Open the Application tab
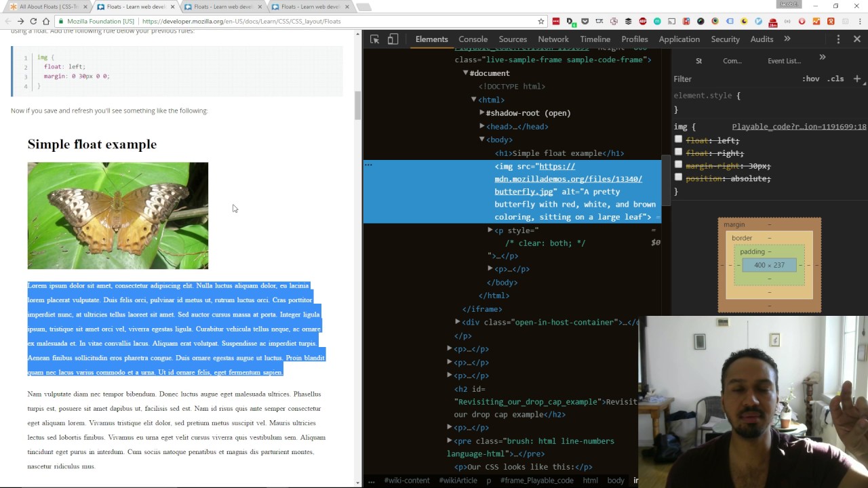Image resolution: width=868 pixels, height=488 pixels. [x=679, y=39]
